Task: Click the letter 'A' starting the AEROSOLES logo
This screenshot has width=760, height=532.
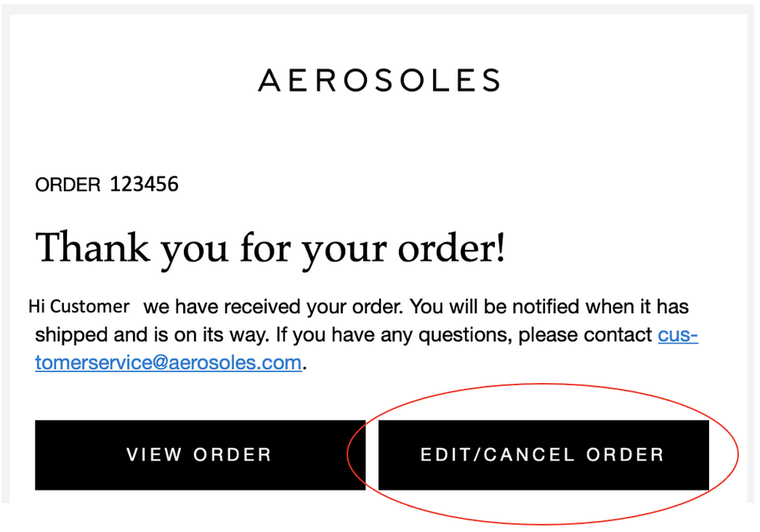Action: 270,81
